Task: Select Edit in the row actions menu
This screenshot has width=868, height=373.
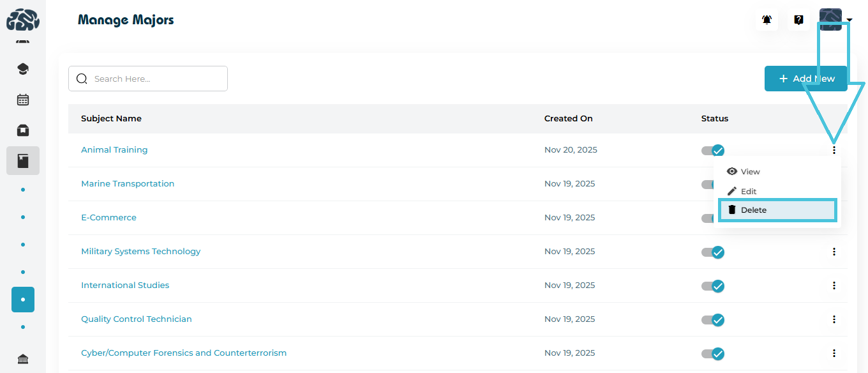Action: point(748,192)
